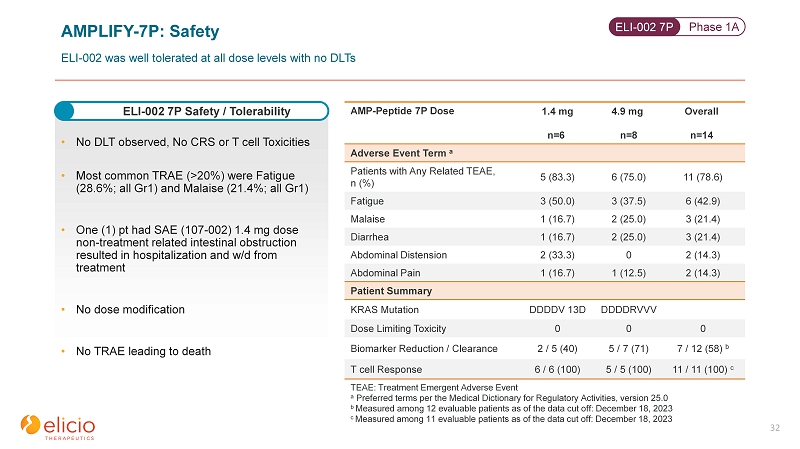
Task: Click the Elicio Therapeutics logo
Action: [58, 427]
